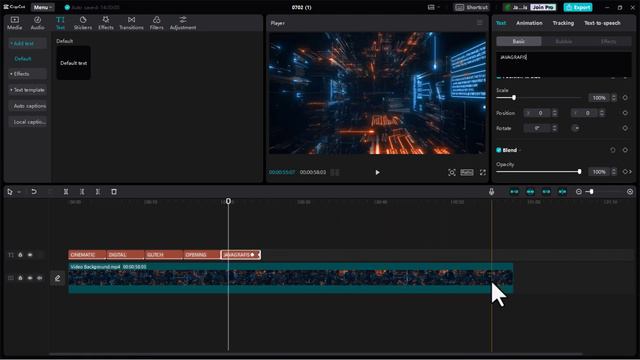640x360 pixels.
Task: Select the Effects sub-tab in text properties
Action: point(609,41)
